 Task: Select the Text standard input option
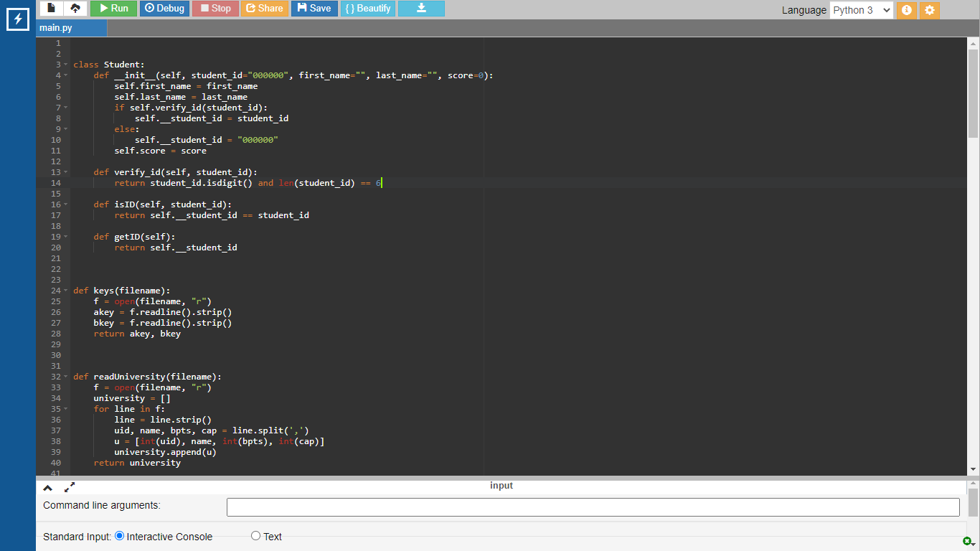pyautogui.click(x=255, y=536)
